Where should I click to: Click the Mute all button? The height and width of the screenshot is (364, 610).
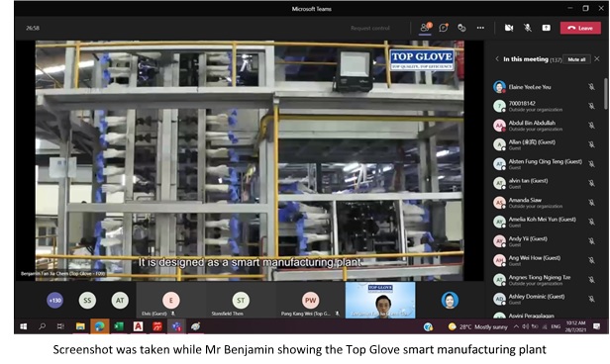pos(576,59)
